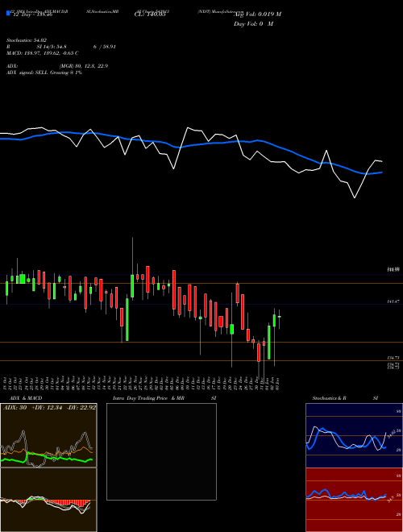Image resolution: width=403 pixels, height=532 pixels.
Task: Click the blue 12 Day SMA legend square
Action: pyautogui.click(x=8, y=13)
